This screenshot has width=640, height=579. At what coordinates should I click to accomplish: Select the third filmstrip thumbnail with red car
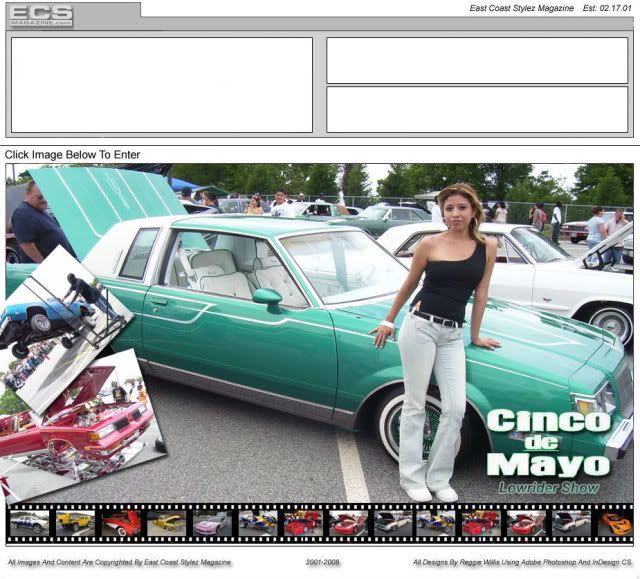click(x=120, y=523)
